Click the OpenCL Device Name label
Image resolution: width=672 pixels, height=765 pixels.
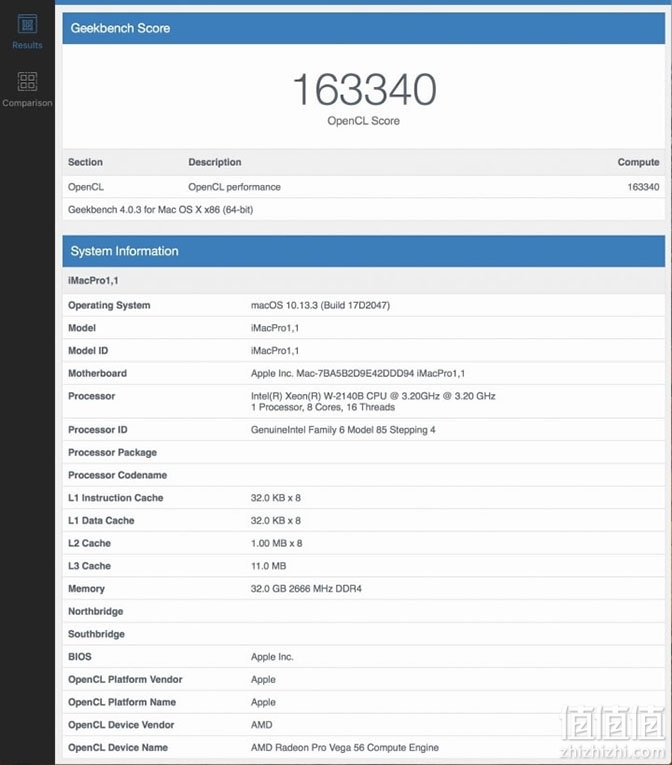(118, 747)
